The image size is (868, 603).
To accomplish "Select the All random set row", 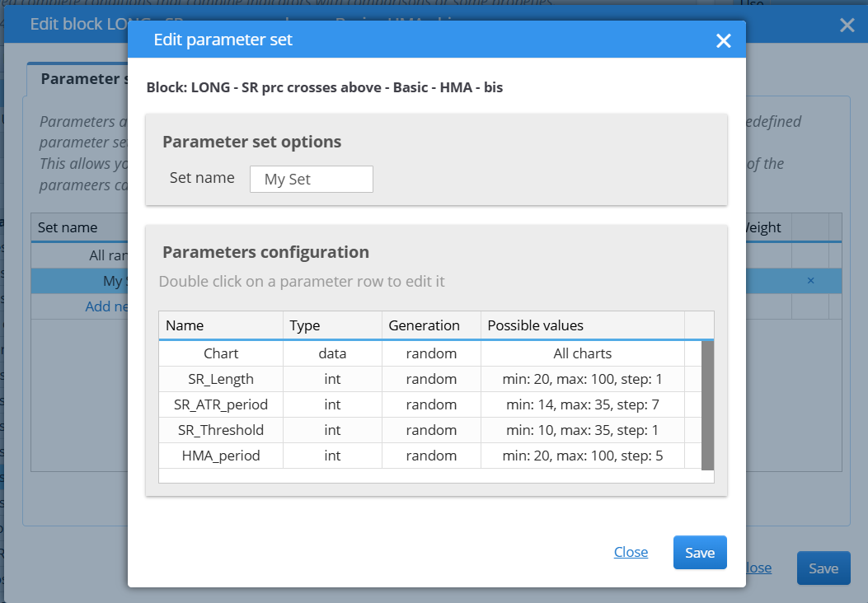I will (x=80, y=255).
